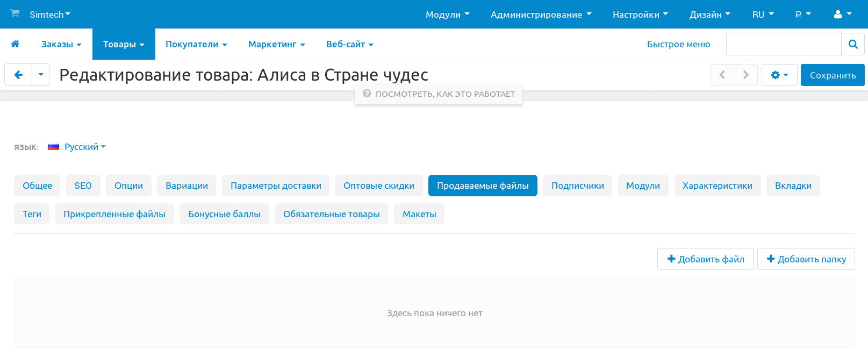Screen dimensions: 868x363
Task: Go to previous product with left chevron
Action: pyautogui.click(x=722, y=75)
